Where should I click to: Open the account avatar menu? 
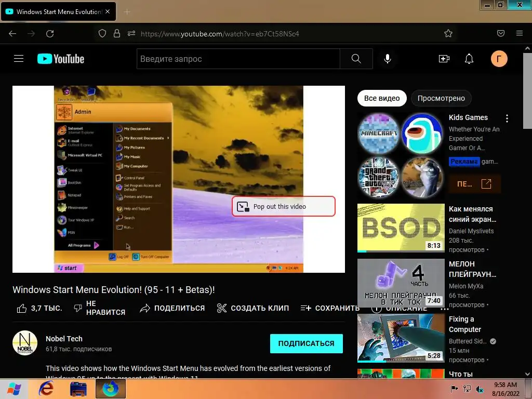click(x=499, y=59)
